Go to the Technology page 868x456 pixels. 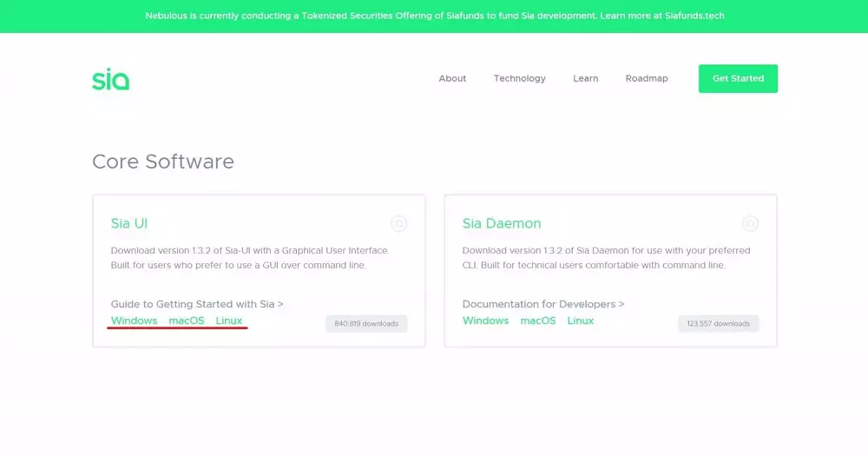tap(519, 78)
